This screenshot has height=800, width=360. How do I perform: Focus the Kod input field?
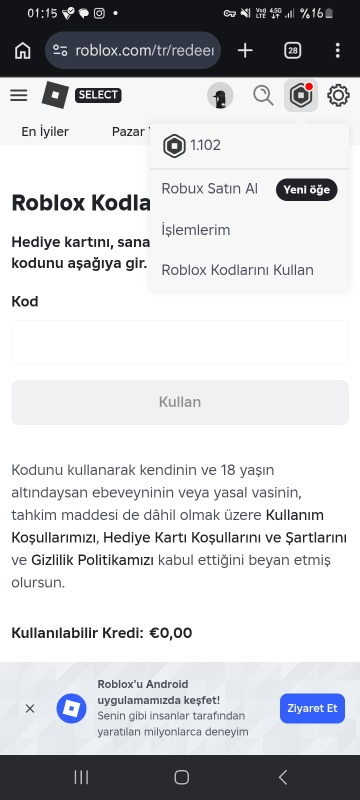coord(180,342)
